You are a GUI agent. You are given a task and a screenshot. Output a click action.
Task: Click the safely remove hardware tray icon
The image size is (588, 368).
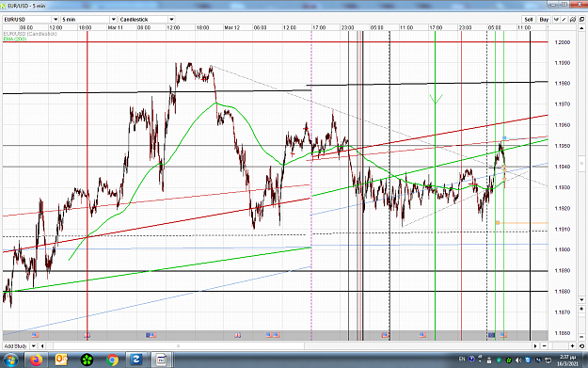click(x=489, y=360)
